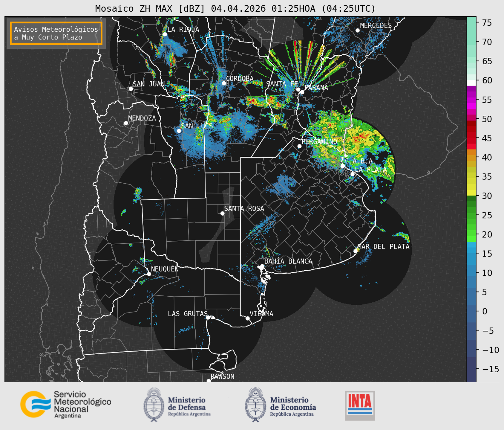Click the INTA logo

(360, 405)
